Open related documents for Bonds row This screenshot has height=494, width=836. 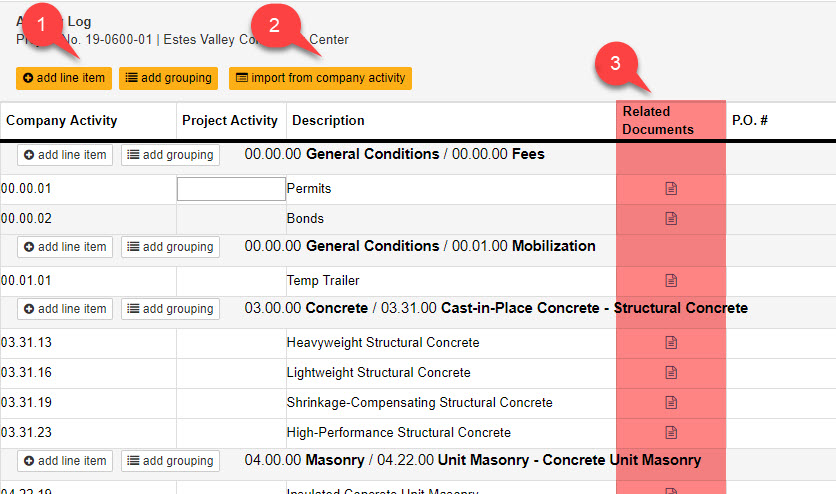tap(671, 218)
